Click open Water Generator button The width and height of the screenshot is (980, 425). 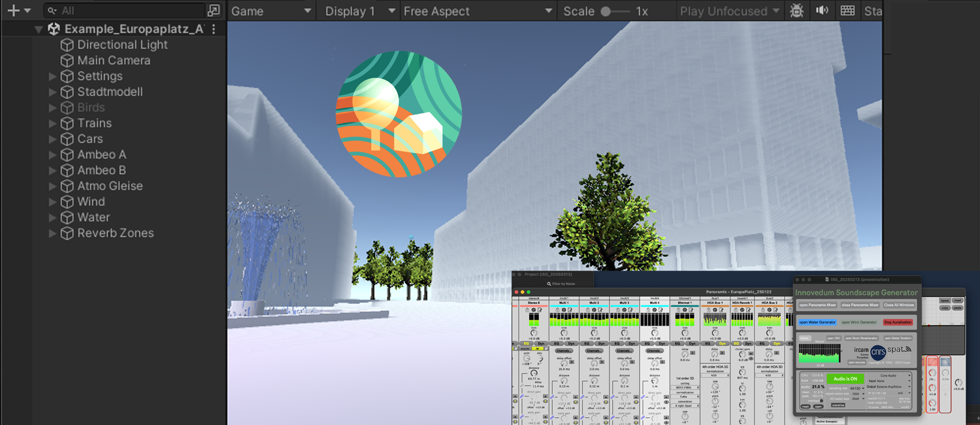click(x=817, y=322)
